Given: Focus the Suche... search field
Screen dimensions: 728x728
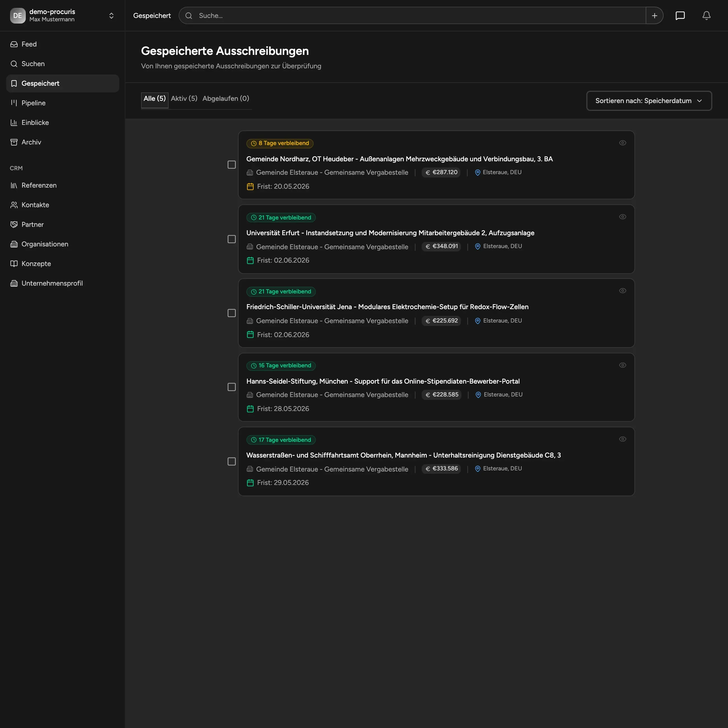Looking at the screenshot, I should coord(412,15).
